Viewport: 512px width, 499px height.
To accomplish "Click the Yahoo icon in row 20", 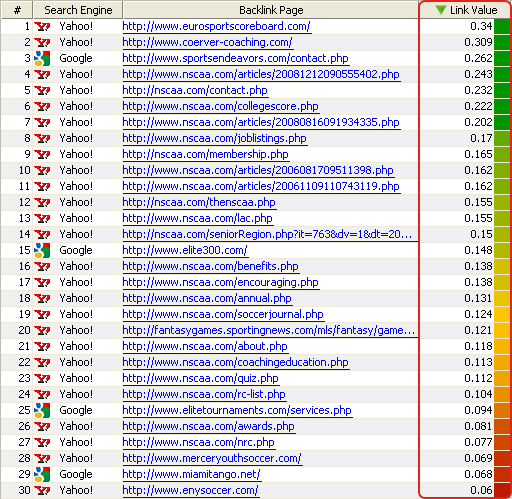I will (x=42, y=330).
